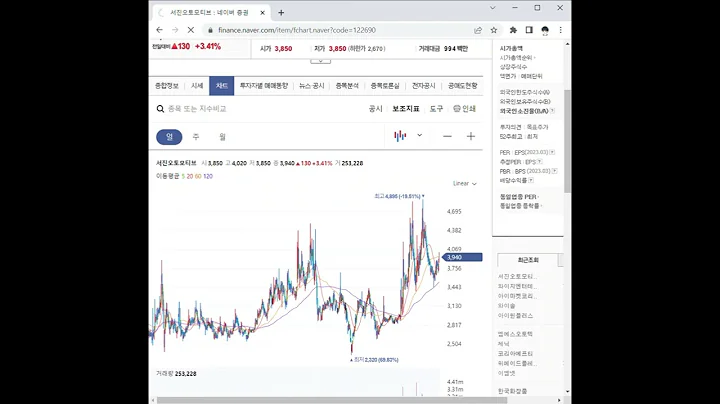Image resolution: width=720 pixels, height=404 pixels.
Task: Open recent item 엠에스오토텍
Action: 515,334
